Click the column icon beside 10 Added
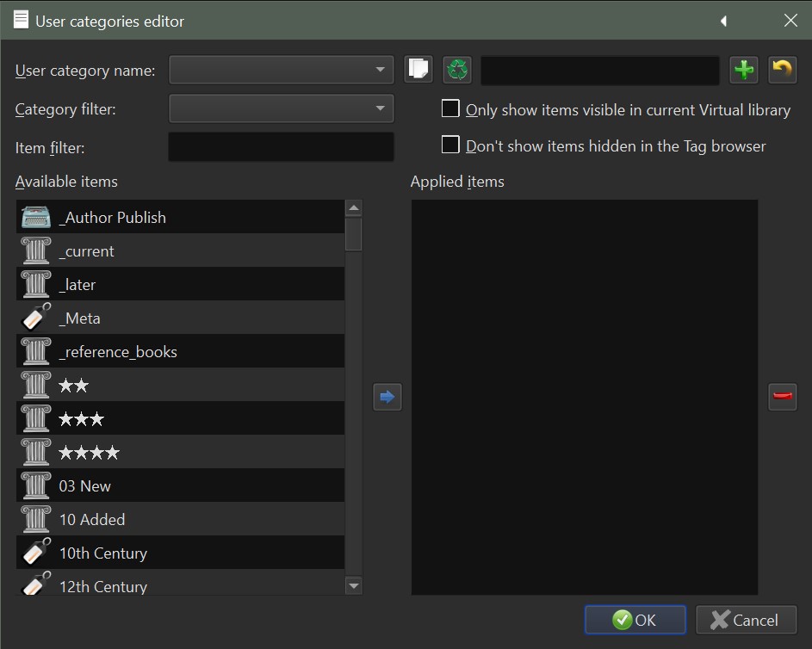The width and height of the screenshot is (812, 649). pos(35,520)
